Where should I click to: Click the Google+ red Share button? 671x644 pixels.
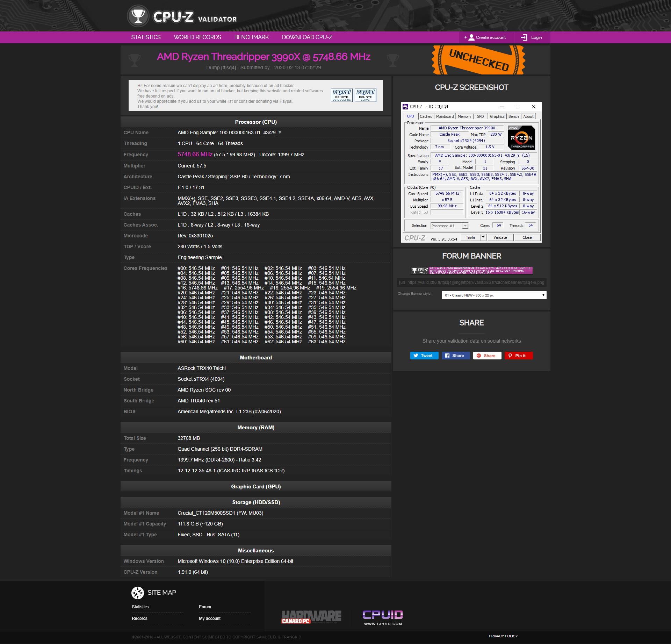(x=487, y=356)
